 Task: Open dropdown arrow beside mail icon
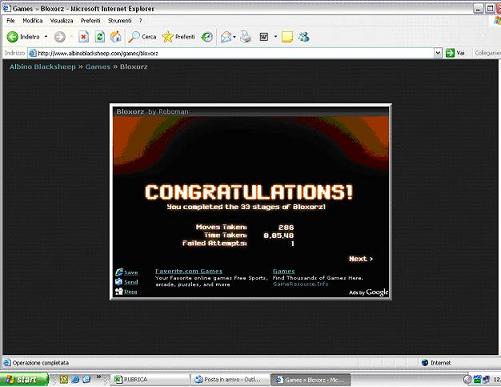pyautogui.click(x=234, y=37)
